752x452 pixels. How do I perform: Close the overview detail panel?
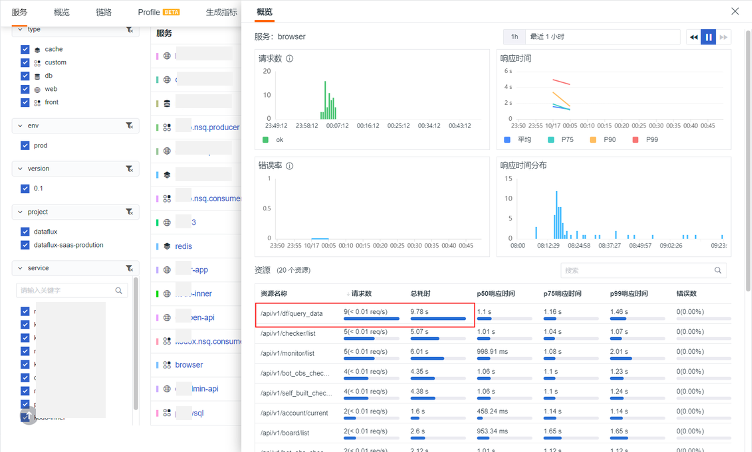pyautogui.click(x=735, y=11)
